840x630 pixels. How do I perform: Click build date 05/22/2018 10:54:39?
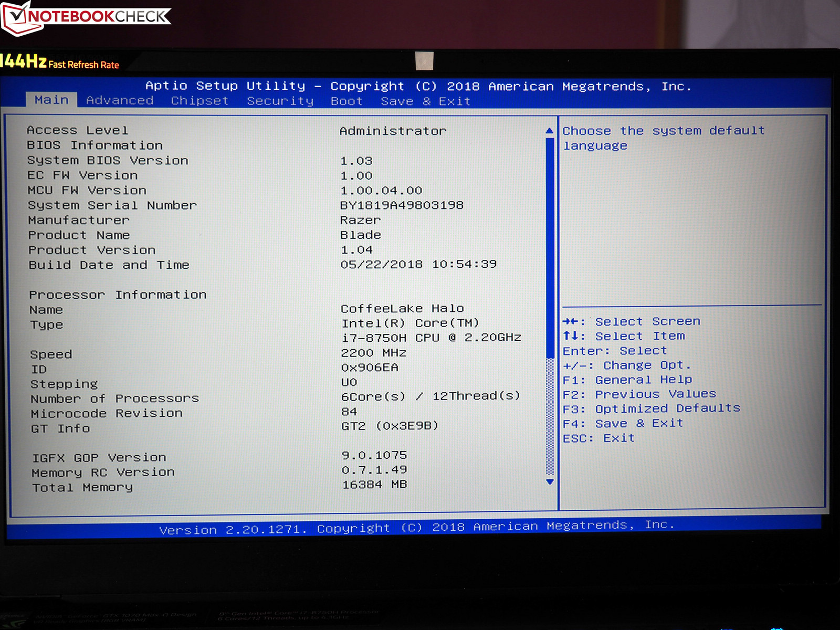click(418, 264)
